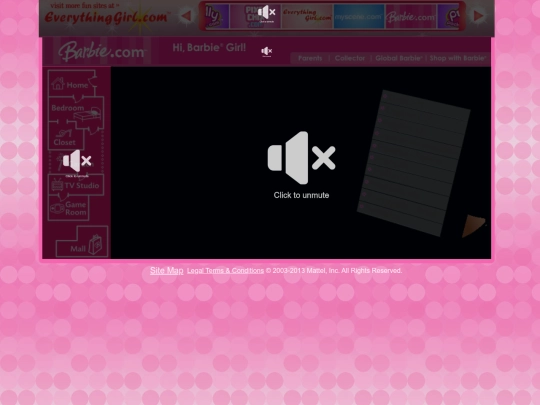Open Shop with Barbie link
Image resolution: width=540 pixels, height=405 pixels.
click(458, 58)
